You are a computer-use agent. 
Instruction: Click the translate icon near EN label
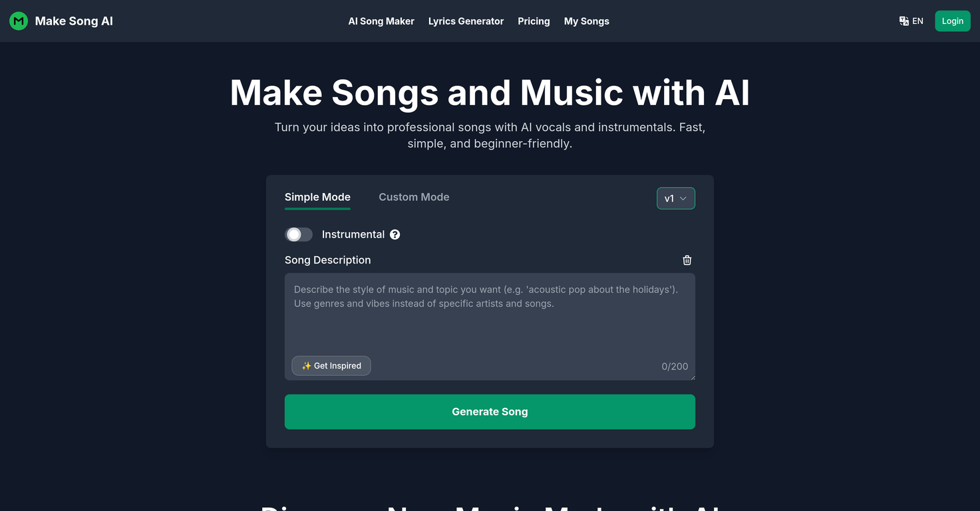[x=903, y=21]
